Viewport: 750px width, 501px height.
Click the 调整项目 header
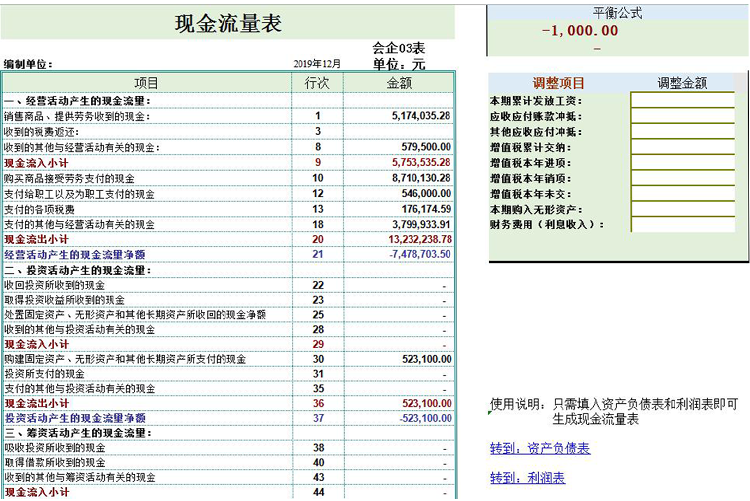click(559, 83)
